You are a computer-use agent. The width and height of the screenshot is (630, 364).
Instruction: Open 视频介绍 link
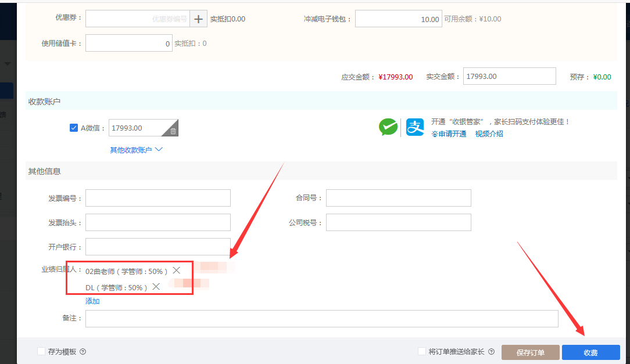click(x=489, y=134)
